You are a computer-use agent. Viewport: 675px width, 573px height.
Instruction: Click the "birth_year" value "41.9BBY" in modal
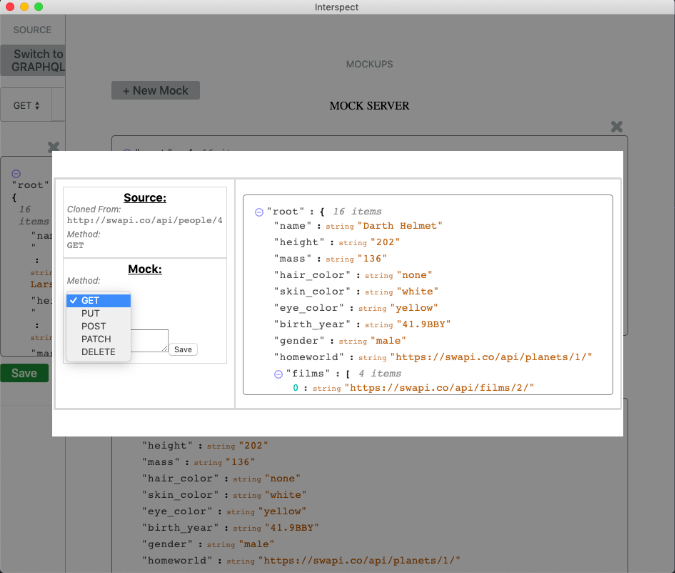coord(423,324)
